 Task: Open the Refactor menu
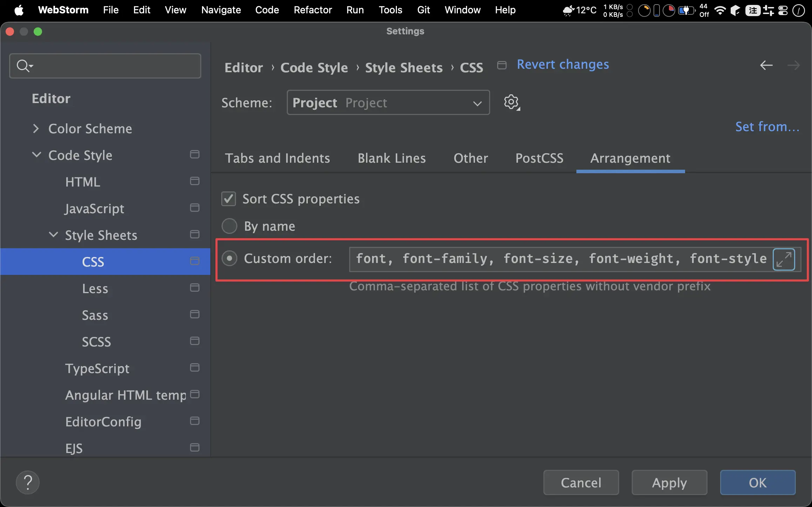312,10
